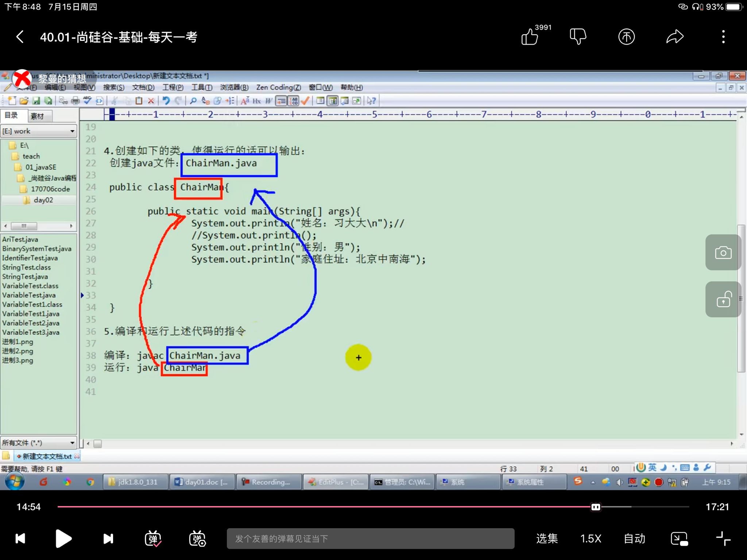
Task: Open the Zen Coding(Z) menu
Action: [279, 87]
